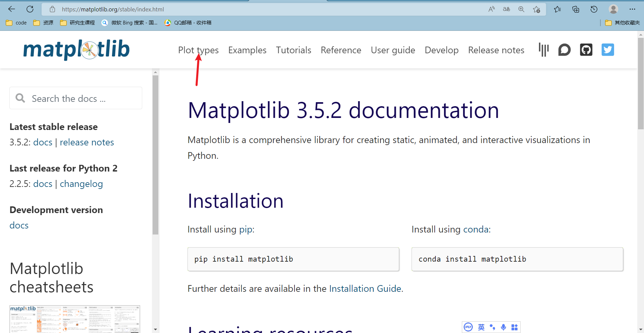This screenshot has width=644, height=333.
Task: Open the 资源 bookmarks folder
Action: [43, 23]
